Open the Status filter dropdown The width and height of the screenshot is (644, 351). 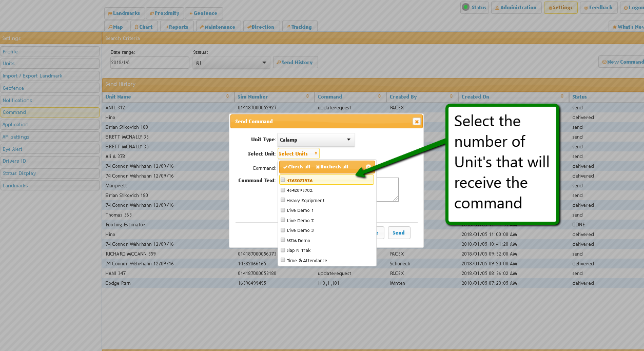tap(231, 63)
